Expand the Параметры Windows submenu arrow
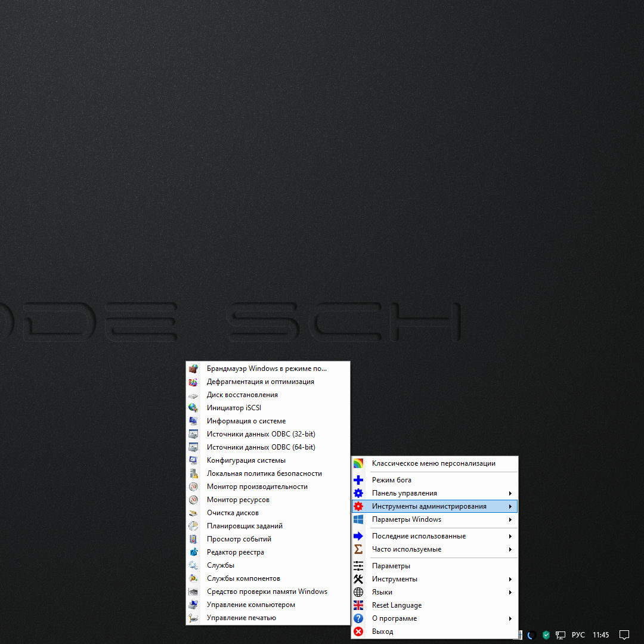Viewport: 644px width, 644px height. click(510, 519)
